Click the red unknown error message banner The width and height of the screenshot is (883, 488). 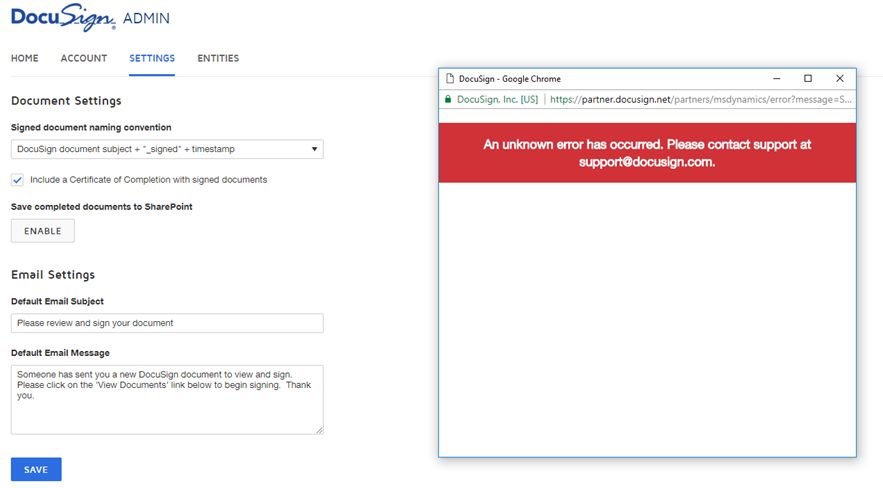tap(647, 153)
